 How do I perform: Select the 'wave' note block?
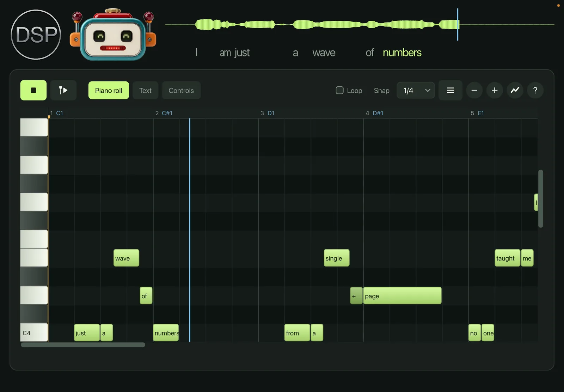126,258
